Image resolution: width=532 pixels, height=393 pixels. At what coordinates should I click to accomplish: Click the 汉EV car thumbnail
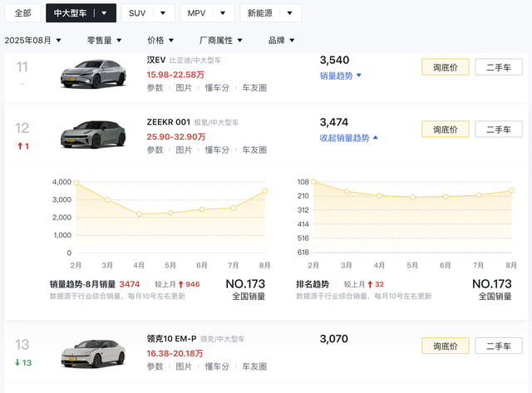click(x=91, y=75)
